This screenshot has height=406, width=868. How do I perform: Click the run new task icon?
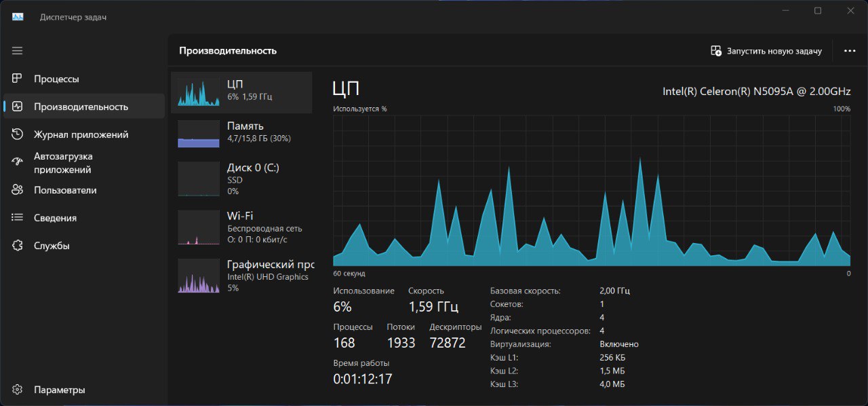715,51
